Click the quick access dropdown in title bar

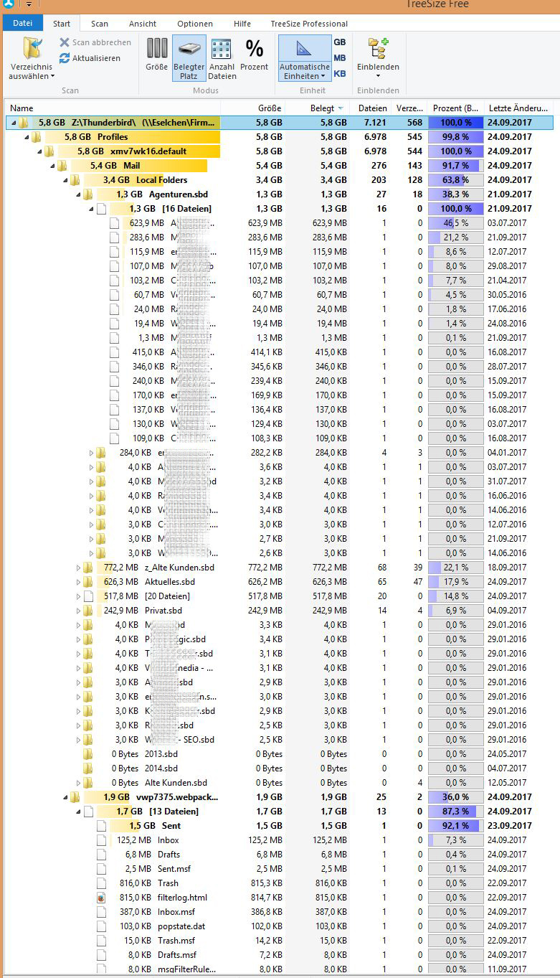click(29, 4)
